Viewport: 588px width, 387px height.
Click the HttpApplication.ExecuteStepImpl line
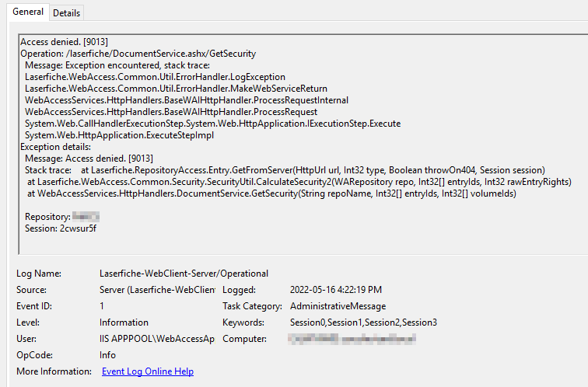point(119,135)
